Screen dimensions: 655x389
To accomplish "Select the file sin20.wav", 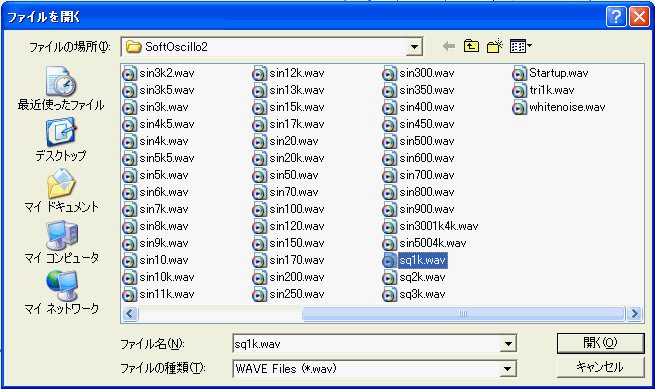I will tap(286, 141).
